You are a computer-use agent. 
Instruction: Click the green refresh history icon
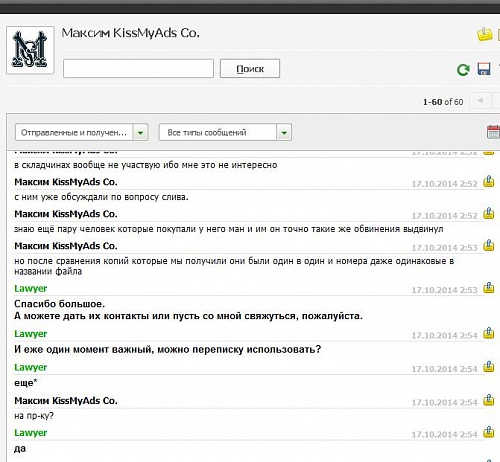pyautogui.click(x=463, y=69)
